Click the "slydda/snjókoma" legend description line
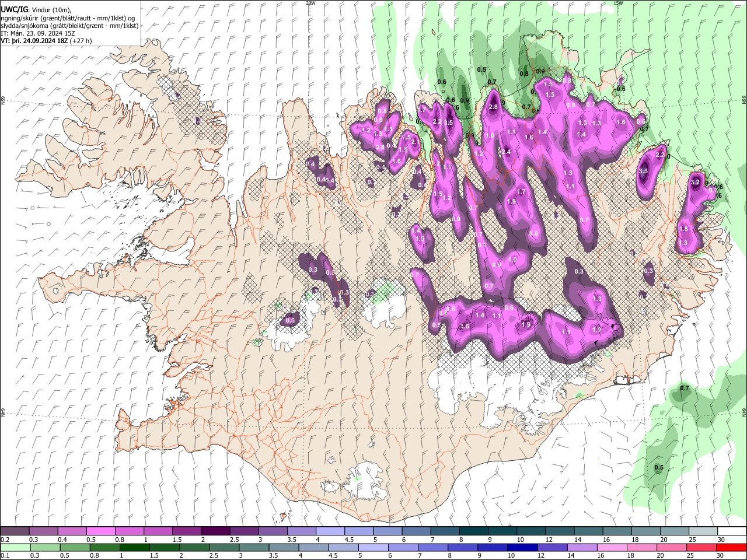747x560 pixels. 70,26
